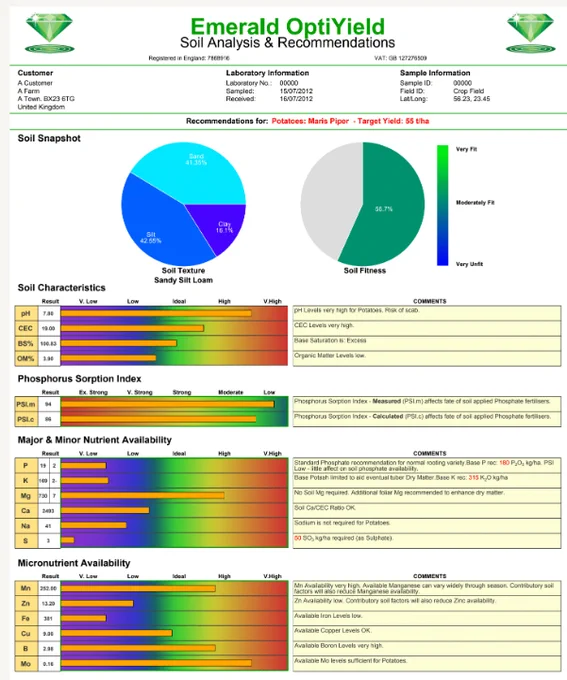Image resolution: width=567 pixels, height=680 pixels.
Task: Select the 'Moderately Fit' legend label
Action: [475, 203]
